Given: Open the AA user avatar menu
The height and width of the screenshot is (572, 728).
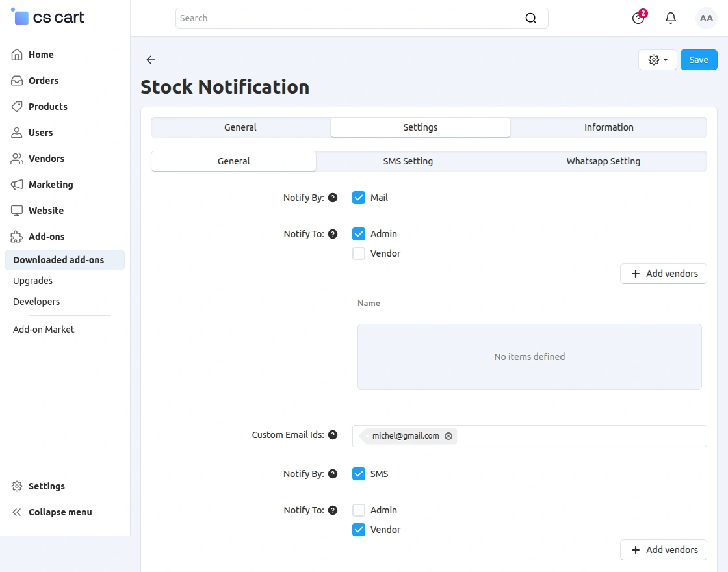Looking at the screenshot, I should click(x=706, y=18).
